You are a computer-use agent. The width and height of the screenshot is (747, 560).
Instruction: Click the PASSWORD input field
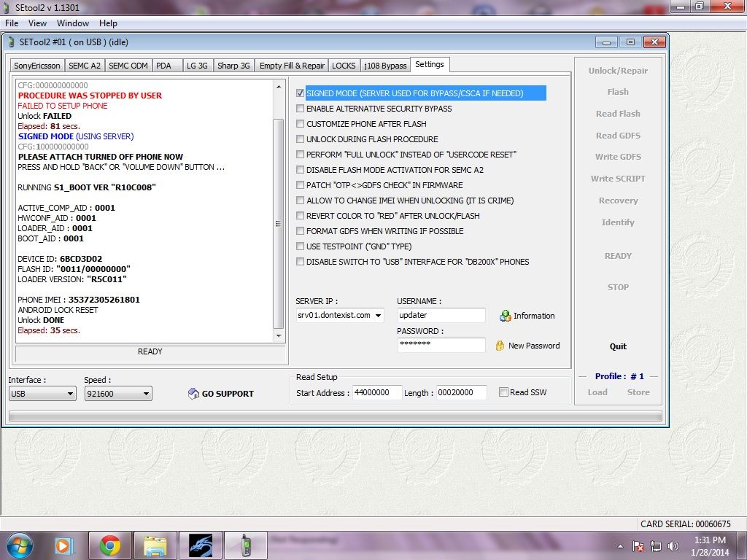tap(441, 345)
